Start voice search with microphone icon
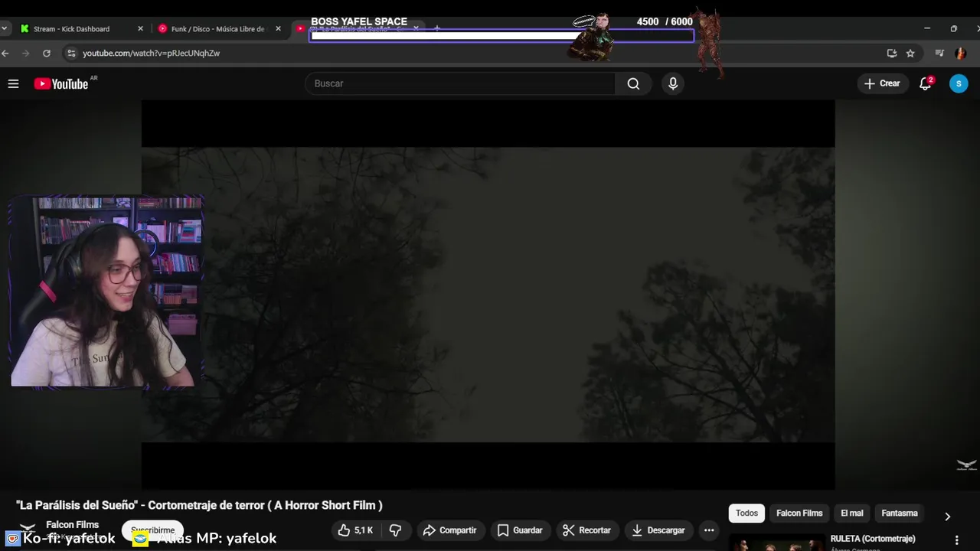Viewport: 980px width, 551px height. click(673, 83)
